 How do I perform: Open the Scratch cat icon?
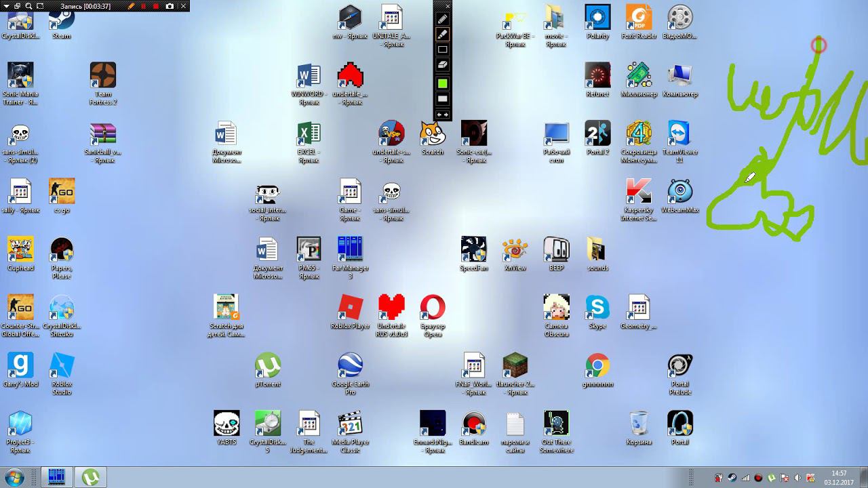433,138
